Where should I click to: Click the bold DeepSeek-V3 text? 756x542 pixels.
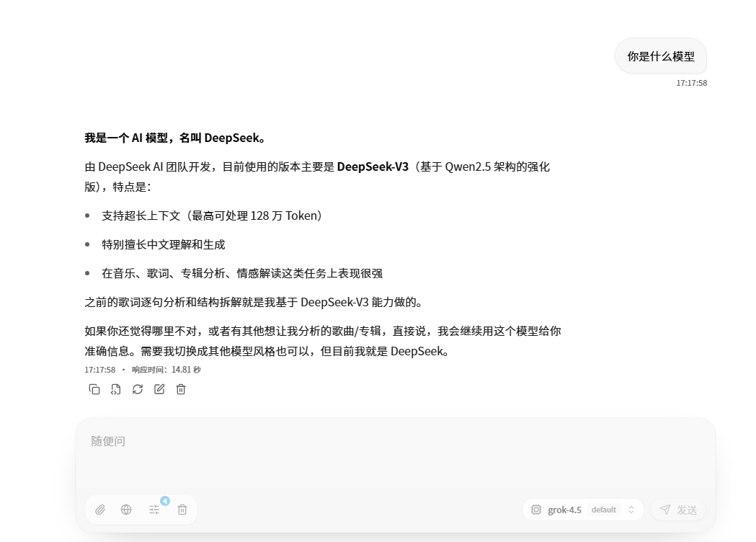pos(373,166)
